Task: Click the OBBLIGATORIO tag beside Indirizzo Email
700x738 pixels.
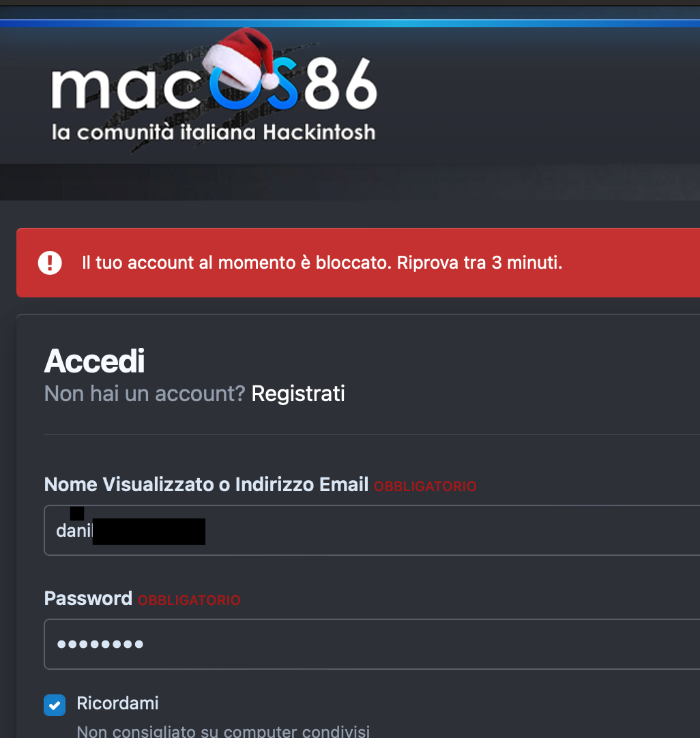Action: click(425, 486)
